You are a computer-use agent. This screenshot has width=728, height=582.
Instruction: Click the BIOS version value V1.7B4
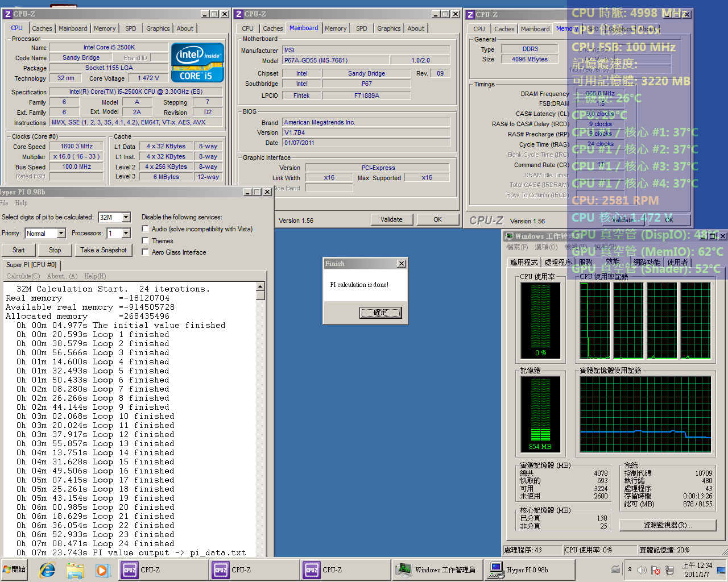[366, 132]
